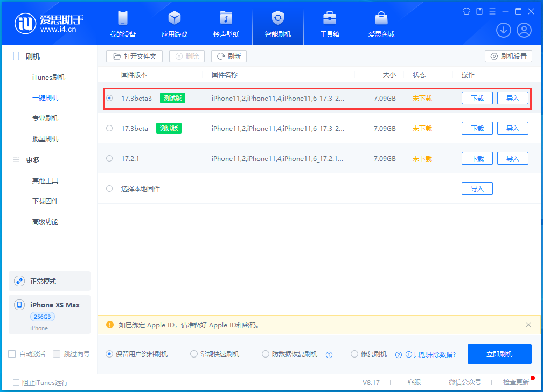Open the 只想抹除数据? link
The image size is (543, 392).
(435, 354)
